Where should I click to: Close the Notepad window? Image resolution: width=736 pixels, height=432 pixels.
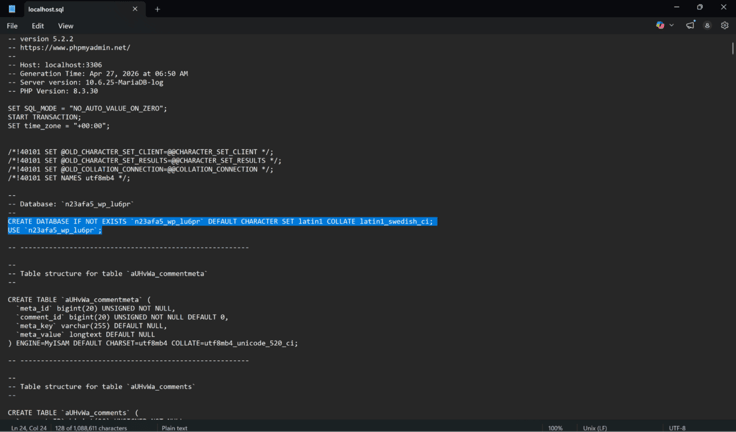tap(723, 8)
